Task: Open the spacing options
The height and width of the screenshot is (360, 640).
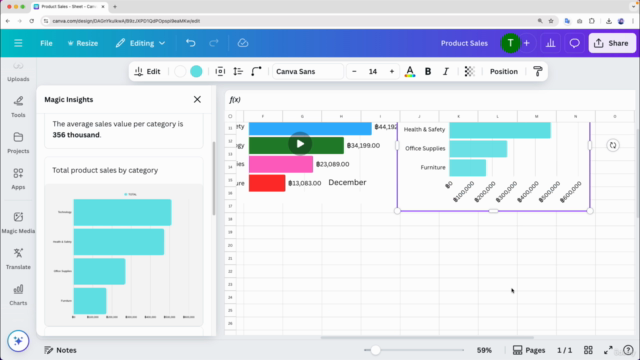Action: 238,71
